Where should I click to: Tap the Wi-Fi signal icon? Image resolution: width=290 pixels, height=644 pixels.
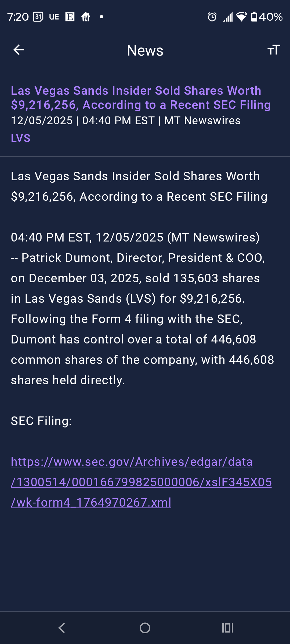click(241, 17)
